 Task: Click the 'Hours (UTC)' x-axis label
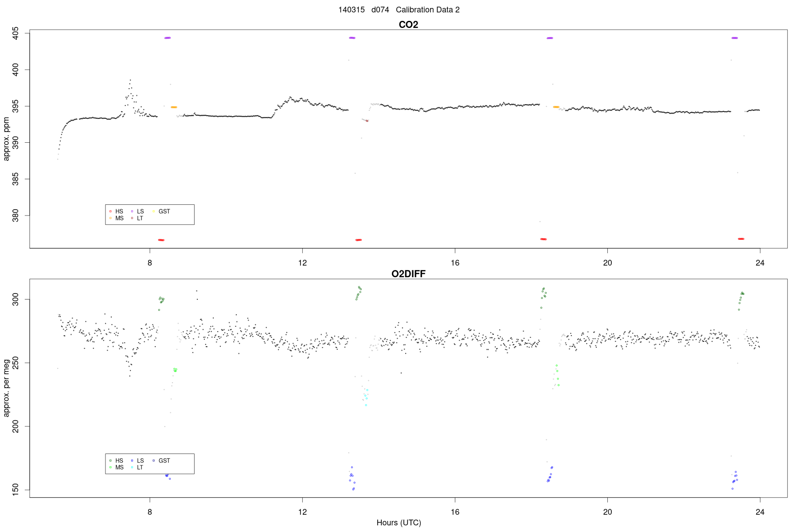pos(399,523)
